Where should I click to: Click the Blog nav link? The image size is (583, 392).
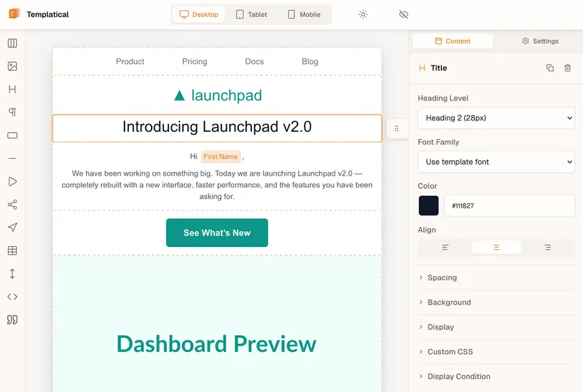pyautogui.click(x=310, y=61)
